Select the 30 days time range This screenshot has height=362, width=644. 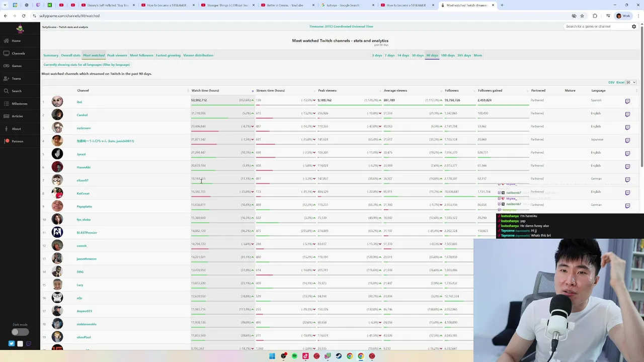pos(418,55)
